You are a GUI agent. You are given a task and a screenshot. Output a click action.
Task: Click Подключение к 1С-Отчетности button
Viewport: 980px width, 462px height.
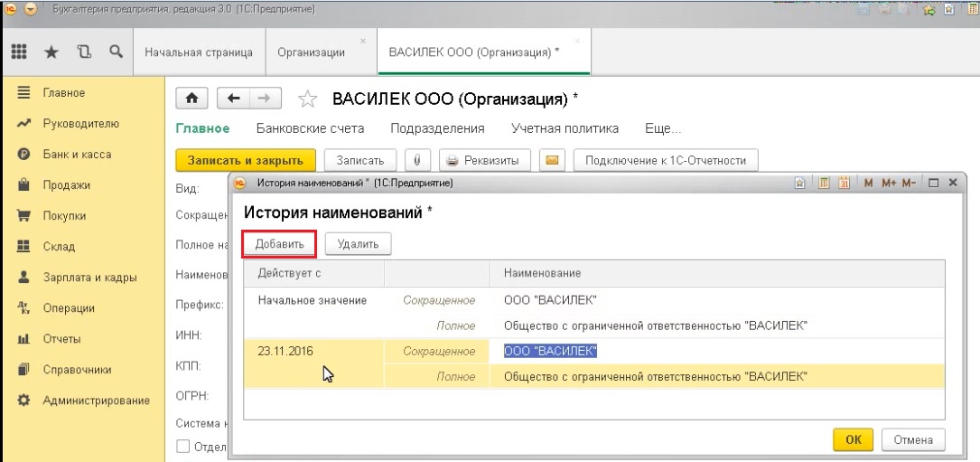[x=666, y=160]
